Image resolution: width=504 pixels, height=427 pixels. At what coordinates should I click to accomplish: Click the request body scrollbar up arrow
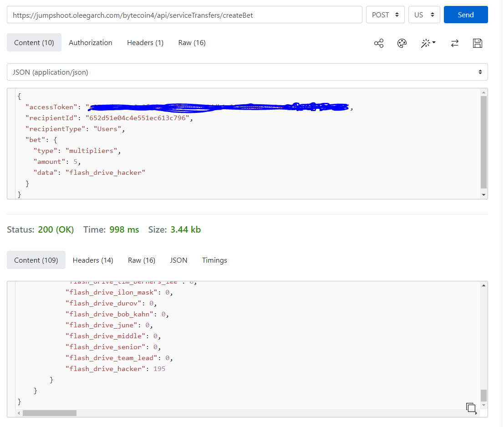[x=484, y=92]
